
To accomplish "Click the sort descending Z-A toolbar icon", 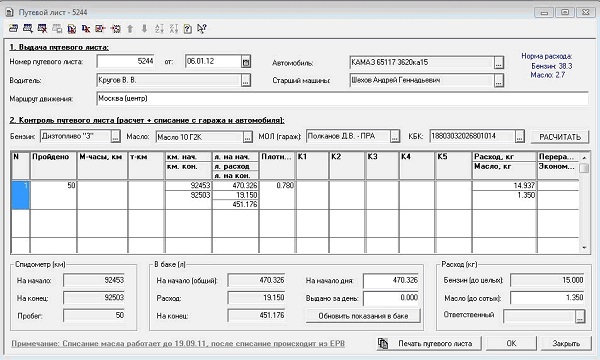I will tap(173, 29).
